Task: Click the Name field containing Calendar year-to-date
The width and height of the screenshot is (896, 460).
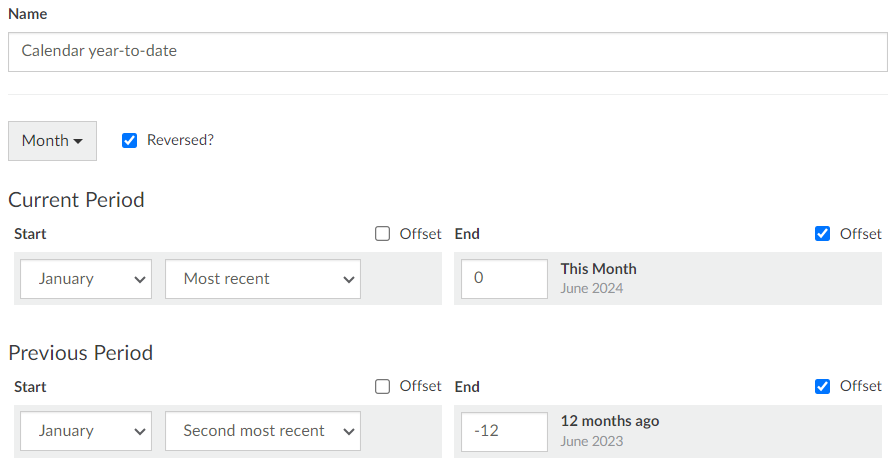Action: click(447, 51)
